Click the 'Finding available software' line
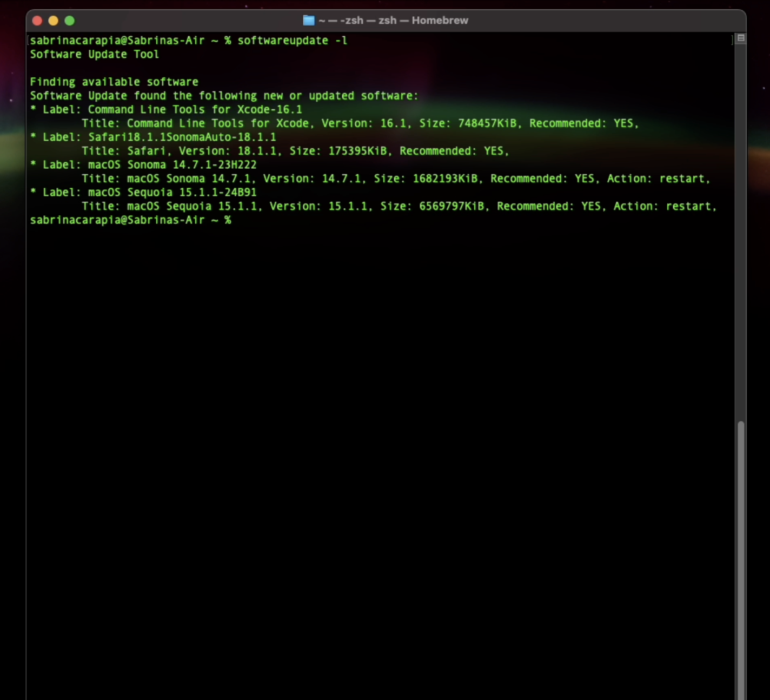 (114, 82)
